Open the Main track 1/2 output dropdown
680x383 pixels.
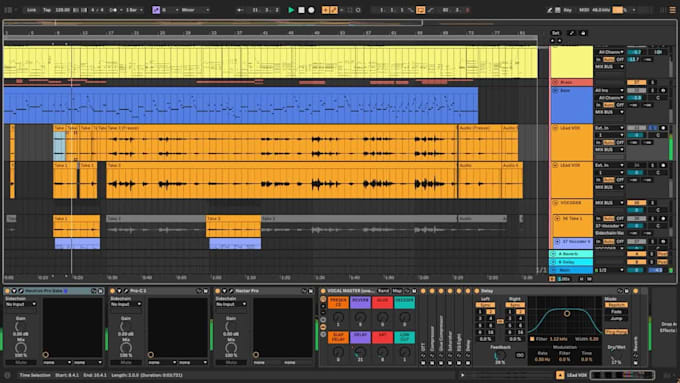click(x=609, y=270)
